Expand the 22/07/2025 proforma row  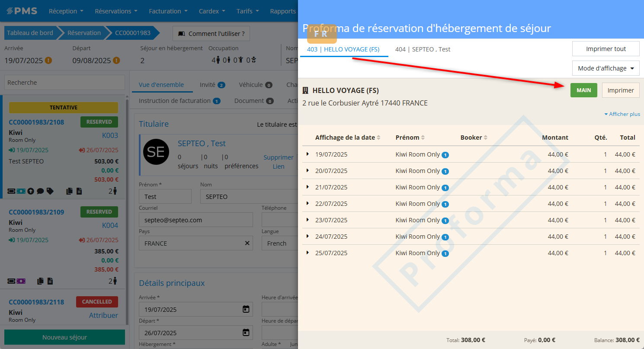click(x=308, y=203)
